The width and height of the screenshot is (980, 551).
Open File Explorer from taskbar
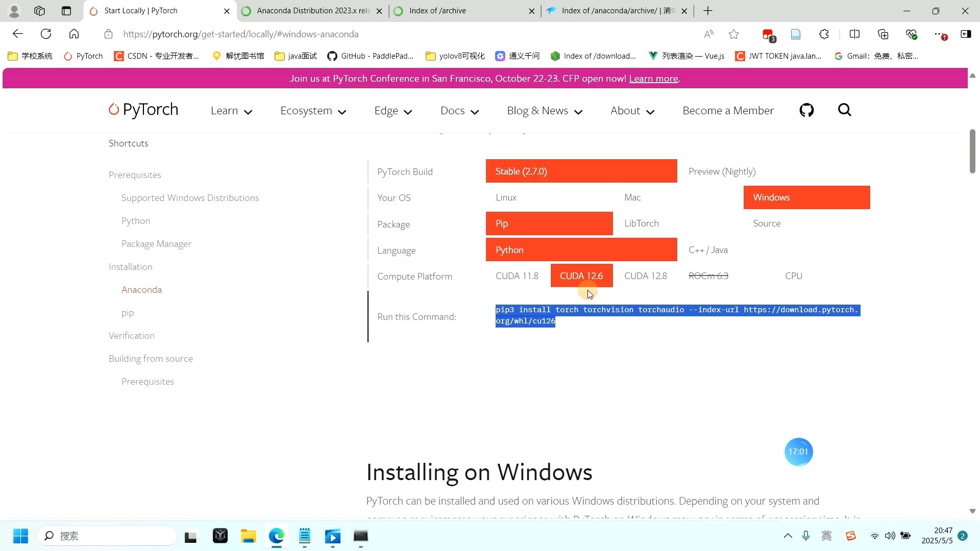(249, 536)
